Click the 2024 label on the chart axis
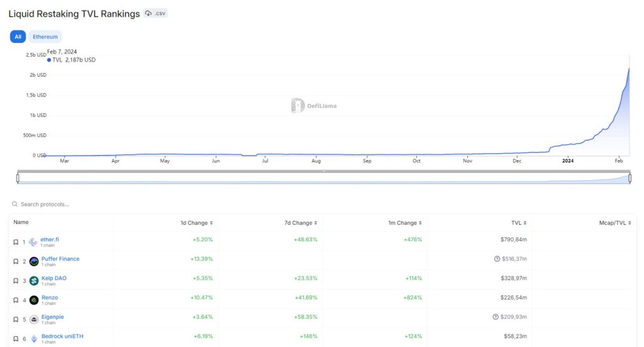Screen dimensions: 644x347 pyautogui.click(x=568, y=161)
